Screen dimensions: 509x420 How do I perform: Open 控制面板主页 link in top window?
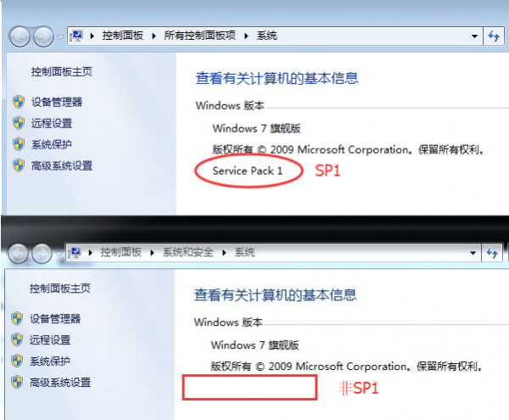click(x=62, y=72)
